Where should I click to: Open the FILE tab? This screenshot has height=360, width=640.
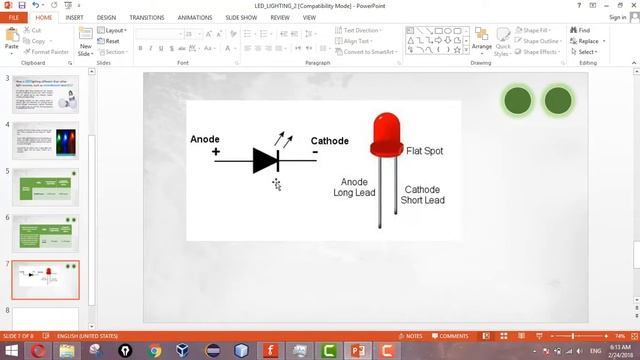click(x=13, y=18)
